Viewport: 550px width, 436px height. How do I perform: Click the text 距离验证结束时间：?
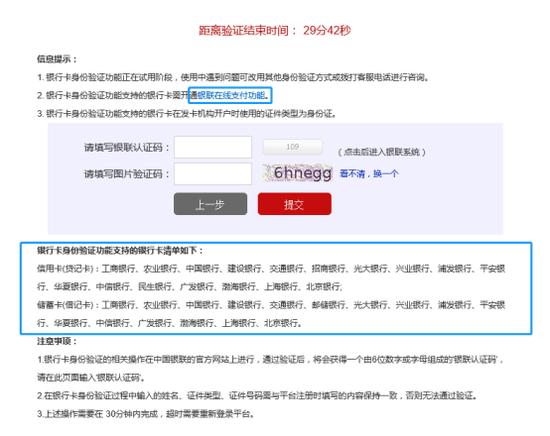pyautogui.click(x=247, y=31)
